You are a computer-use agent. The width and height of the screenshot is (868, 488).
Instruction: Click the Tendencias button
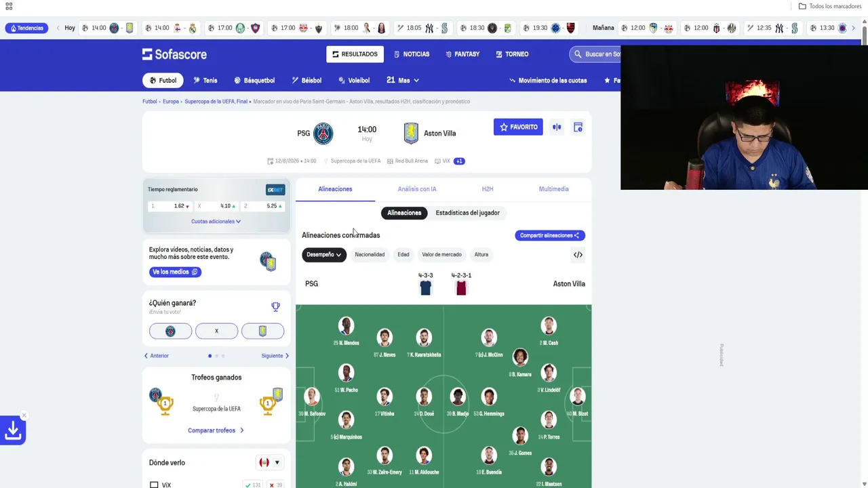click(x=27, y=28)
